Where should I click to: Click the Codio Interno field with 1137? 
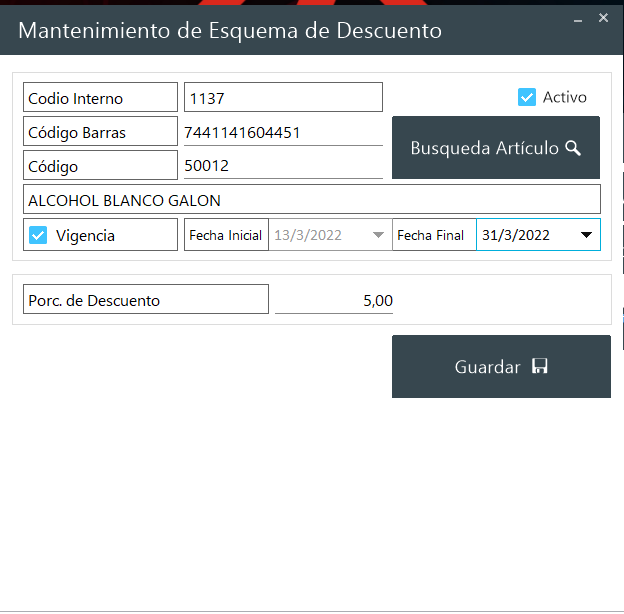[x=283, y=98]
